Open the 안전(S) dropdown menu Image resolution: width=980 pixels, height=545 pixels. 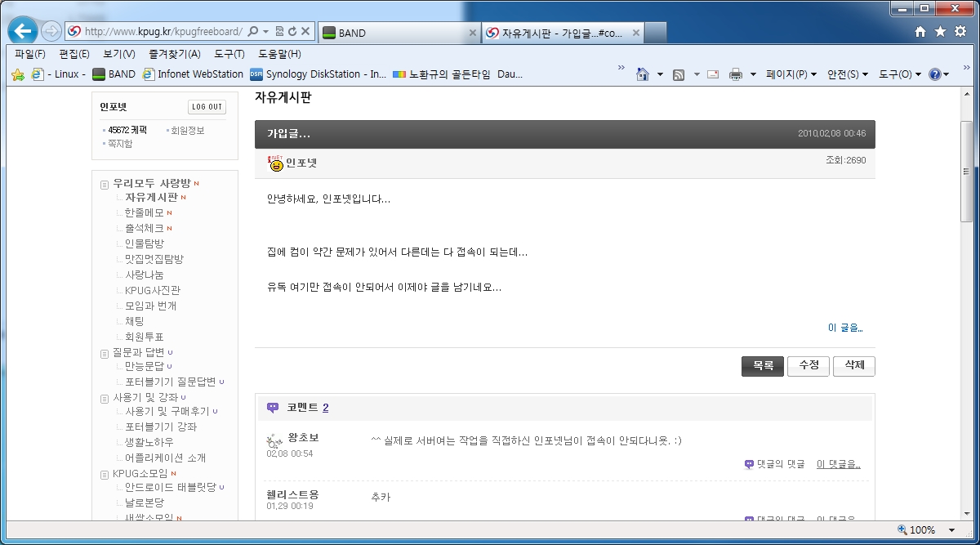[x=848, y=74]
